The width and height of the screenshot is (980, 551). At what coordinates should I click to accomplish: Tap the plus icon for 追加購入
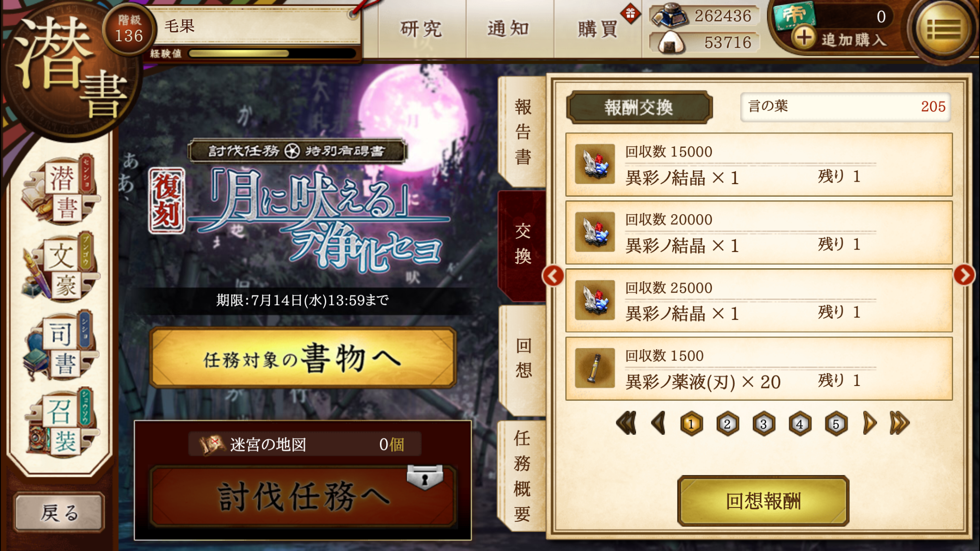[x=803, y=37]
